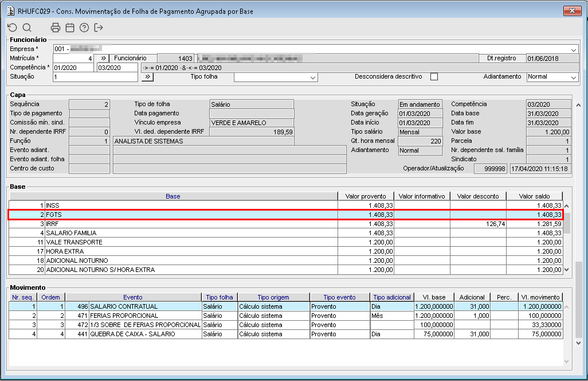Screen dimensions: 588x381
Task: Click the Matrícula input field
Action: click(73, 59)
